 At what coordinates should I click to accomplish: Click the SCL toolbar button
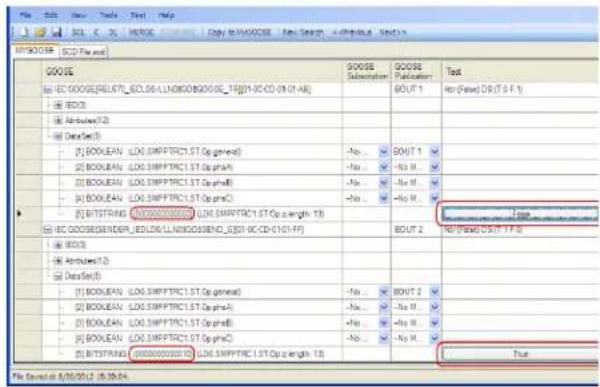(x=78, y=33)
